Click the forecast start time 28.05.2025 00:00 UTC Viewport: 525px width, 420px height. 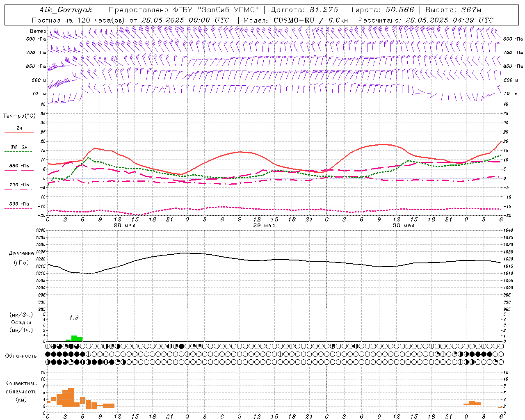[x=185, y=20]
